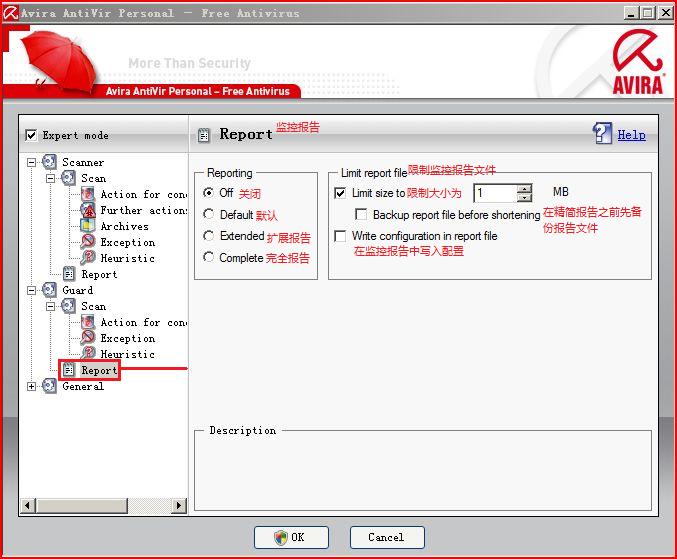
Task: Click the Exception icon under Guard
Action: coord(88,338)
